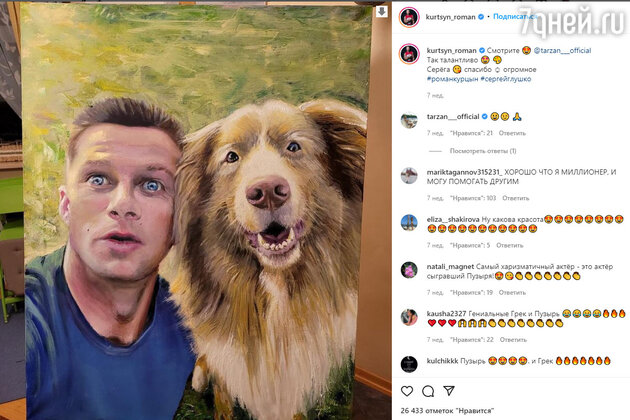Image resolution: width=630 pixels, height=420 pixels.
Task: Click kausha2327's comment avatar
Action: (x=409, y=317)
